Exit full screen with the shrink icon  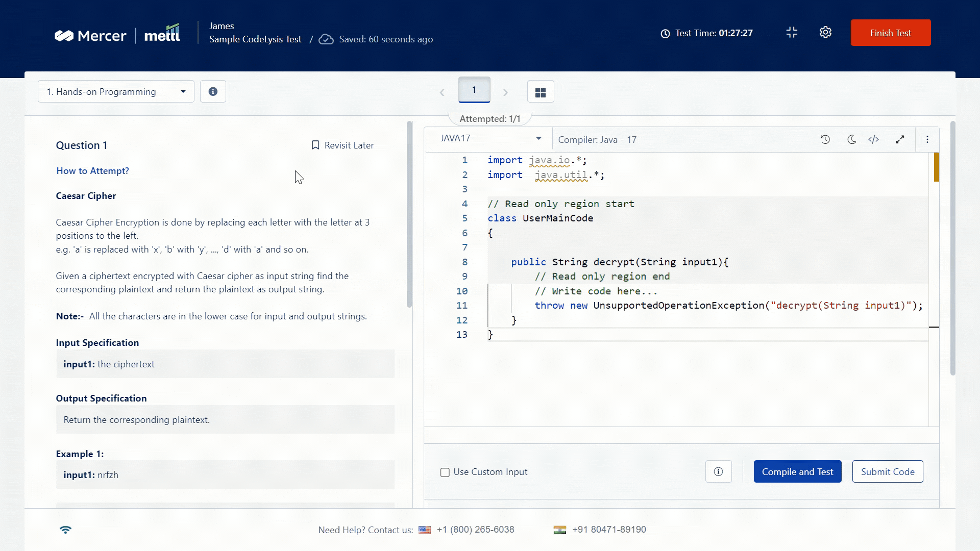point(792,33)
